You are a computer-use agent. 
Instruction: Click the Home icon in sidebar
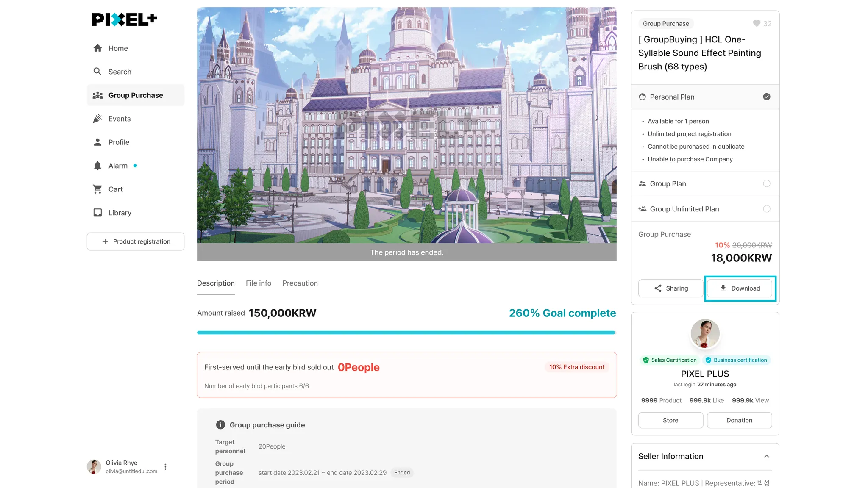pyautogui.click(x=97, y=48)
